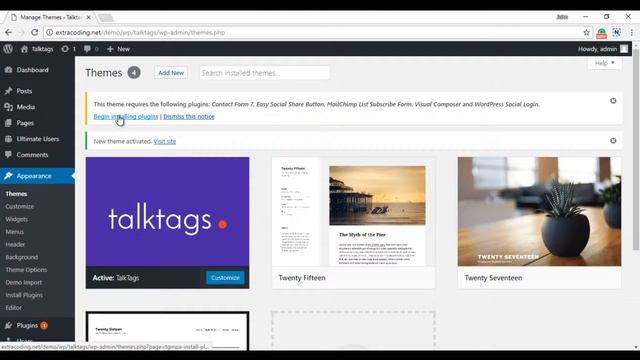Click the new tab button

pyautogui.click(x=105, y=18)
